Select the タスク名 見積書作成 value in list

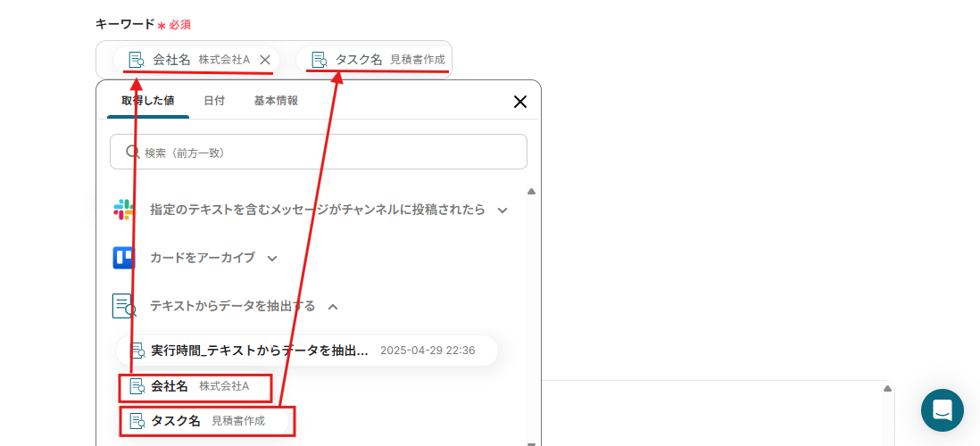click(x=206, y=421)
